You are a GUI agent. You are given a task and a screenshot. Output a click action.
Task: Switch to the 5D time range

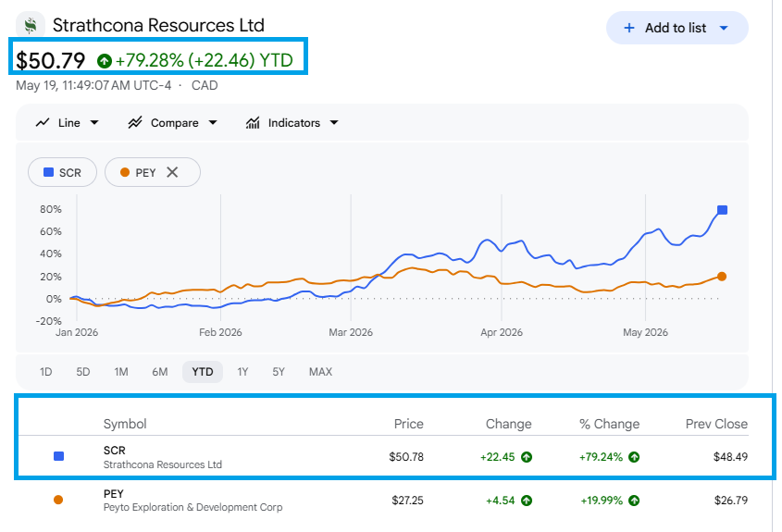tap(82, 372)
